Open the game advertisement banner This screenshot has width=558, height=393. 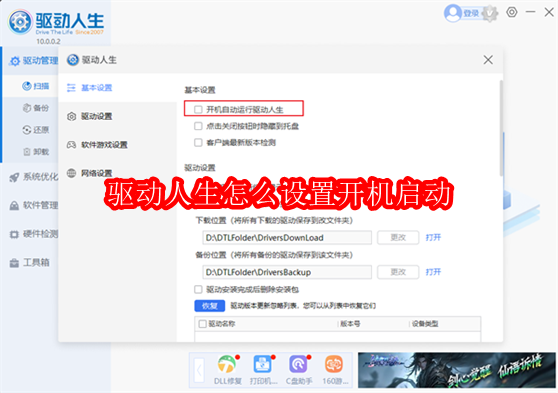[x=457, y=370]
